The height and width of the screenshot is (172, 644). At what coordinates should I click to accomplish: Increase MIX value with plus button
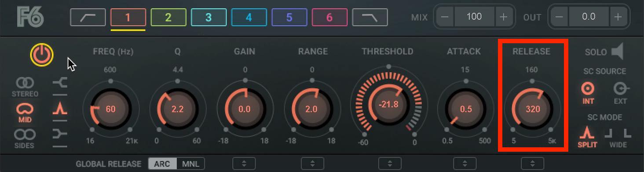coord(503,17)
